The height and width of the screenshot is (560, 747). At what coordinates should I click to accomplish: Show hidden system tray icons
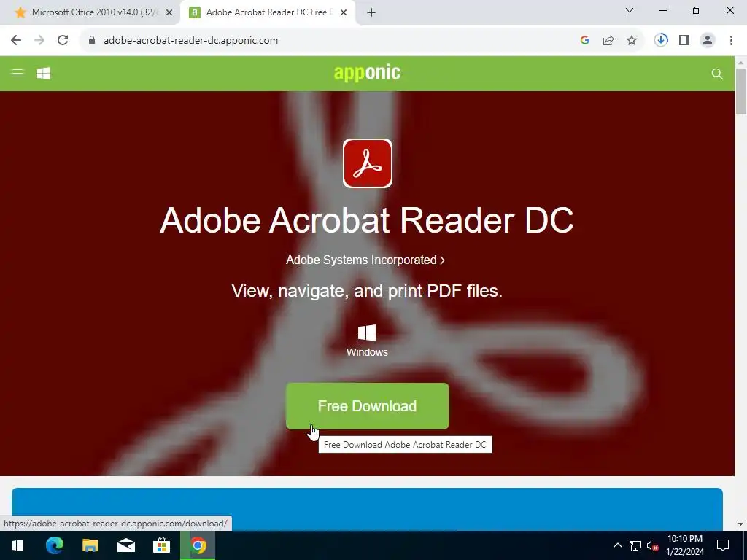[x=617, y=545]
